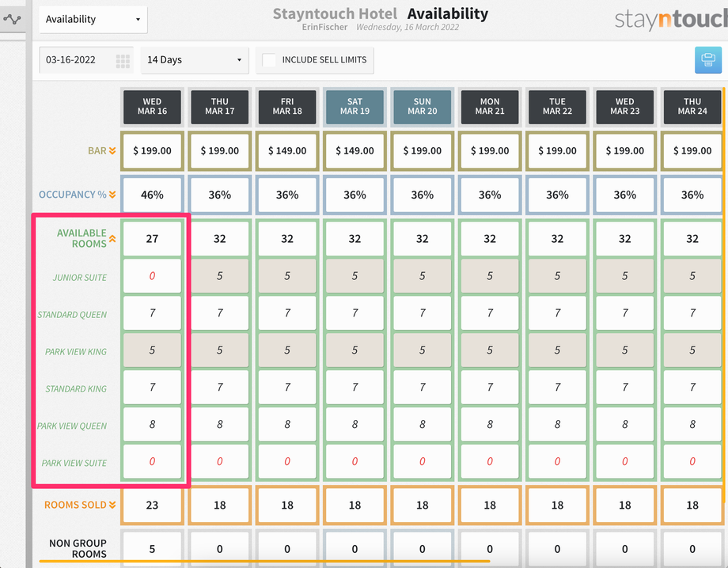Click the $ 199.00 BAR rate for Mar 16

point(152,151)
